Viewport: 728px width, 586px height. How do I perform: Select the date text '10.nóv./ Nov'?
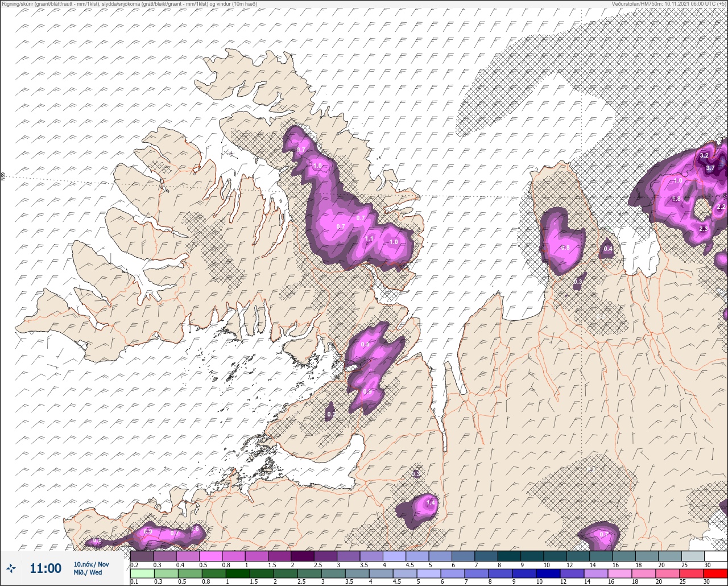[x=91, y=564]
